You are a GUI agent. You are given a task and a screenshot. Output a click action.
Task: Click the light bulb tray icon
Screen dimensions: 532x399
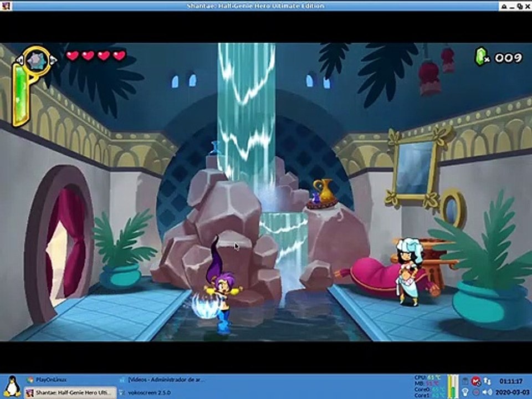(465, 392)
